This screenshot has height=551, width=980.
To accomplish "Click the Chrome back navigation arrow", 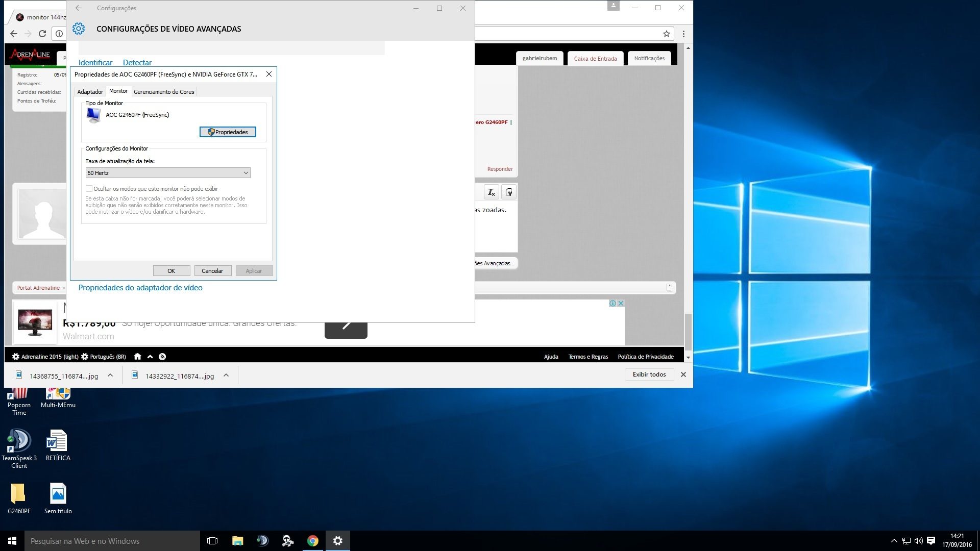I will (x=14, y=34).
